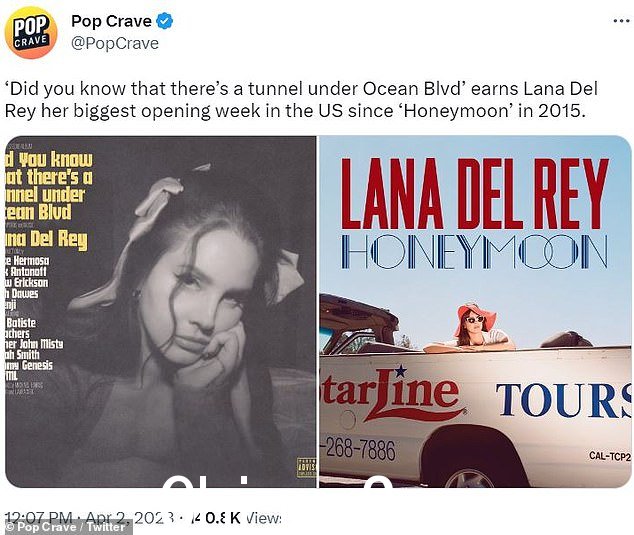Click the phone number on the car
634x535 pixels.
pyautogui.click(x=358, y=450)
